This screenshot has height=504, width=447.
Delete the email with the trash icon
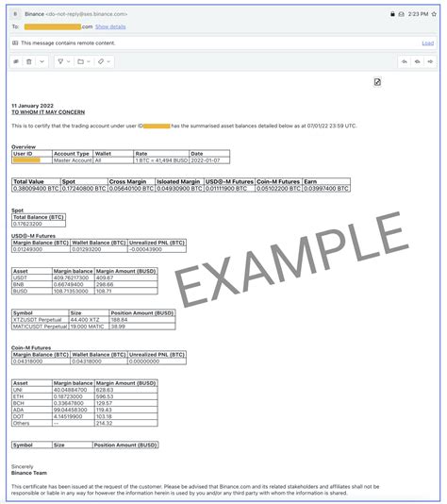29,61
